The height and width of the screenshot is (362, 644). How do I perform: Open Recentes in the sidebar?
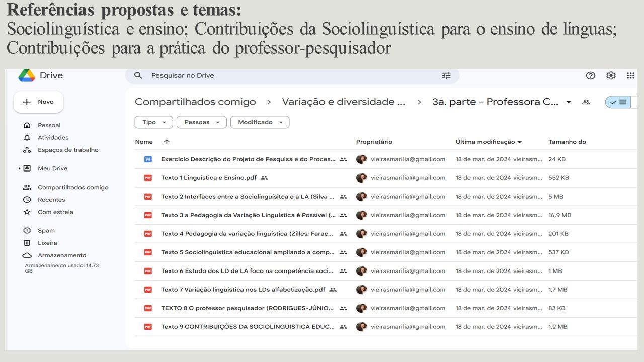click(51, 200)
